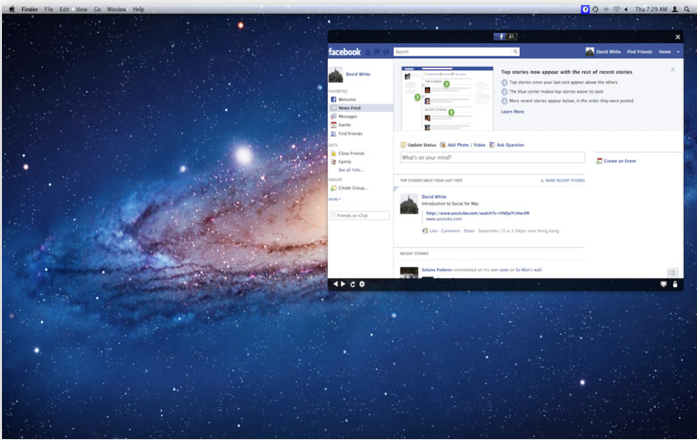Comment on the Introduction to Social post
This screenshot has height=440, width=697.
(x=450, y=231)
